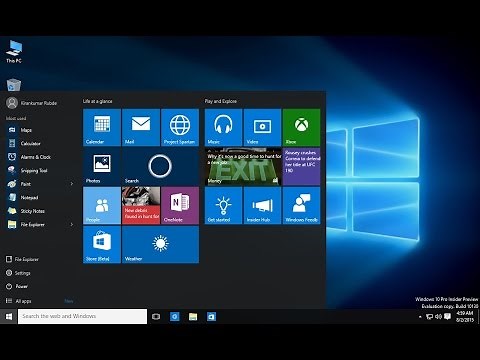Click the Start button

[9, 316]
